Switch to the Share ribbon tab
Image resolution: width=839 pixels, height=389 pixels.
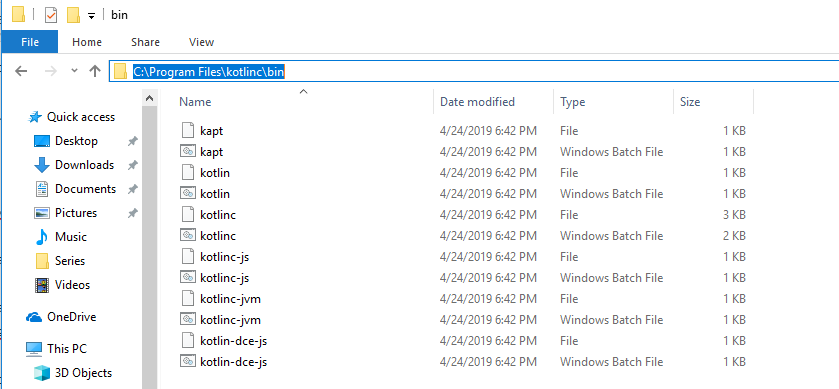145,42
